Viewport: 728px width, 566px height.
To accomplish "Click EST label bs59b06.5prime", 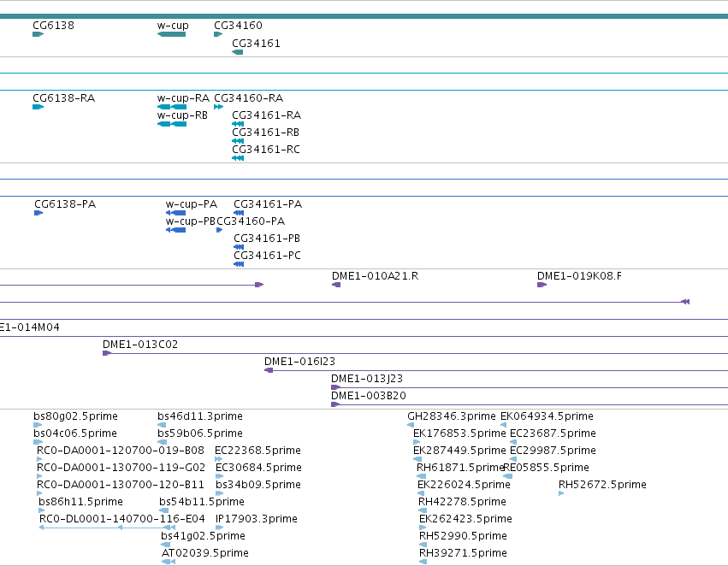I will 200,433.
